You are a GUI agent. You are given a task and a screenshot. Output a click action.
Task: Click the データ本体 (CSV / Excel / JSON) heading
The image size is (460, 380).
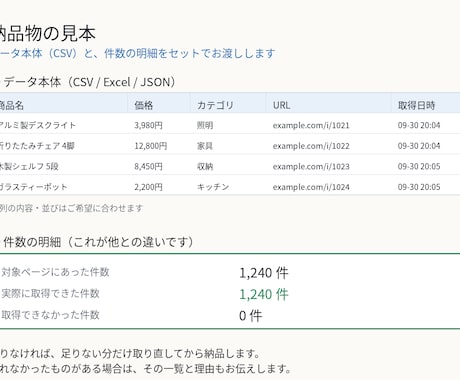pos(89,82)
